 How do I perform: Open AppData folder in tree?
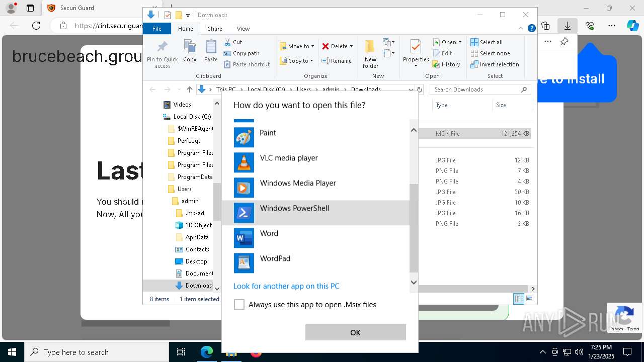[192, 237]
